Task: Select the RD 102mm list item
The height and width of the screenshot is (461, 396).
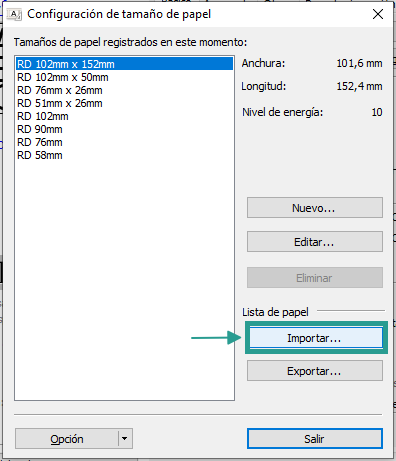Action: tap(124, 116)
